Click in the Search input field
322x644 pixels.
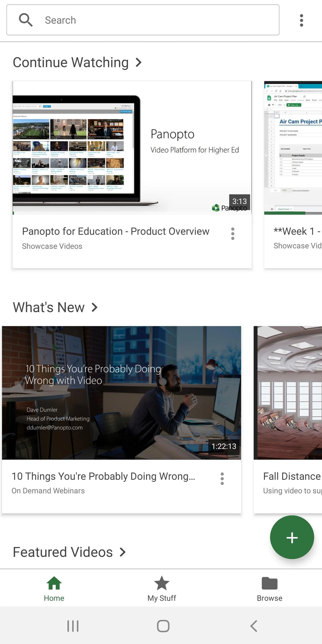tap(143, 20)
